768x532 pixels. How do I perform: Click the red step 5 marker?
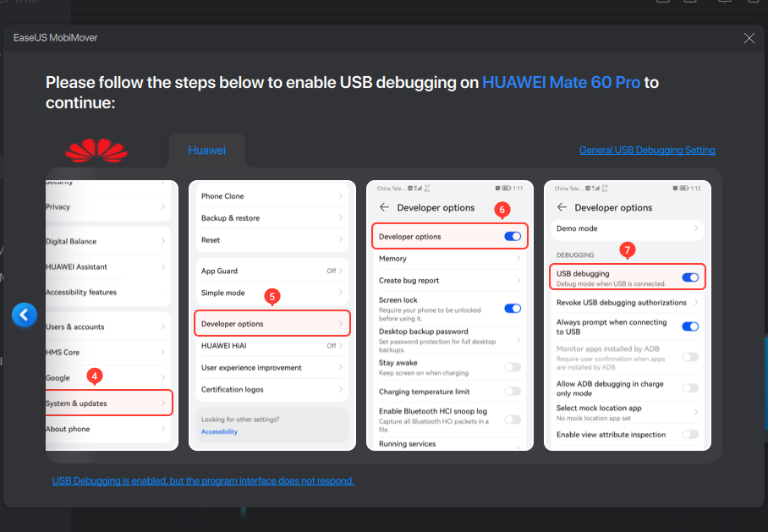point(272,296)
